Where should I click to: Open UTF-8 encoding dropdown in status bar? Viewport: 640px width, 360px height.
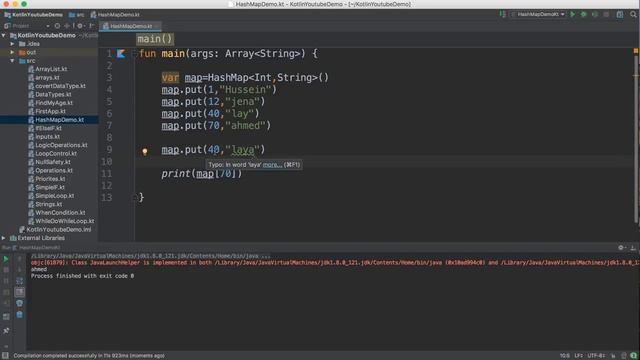[596, 356]
